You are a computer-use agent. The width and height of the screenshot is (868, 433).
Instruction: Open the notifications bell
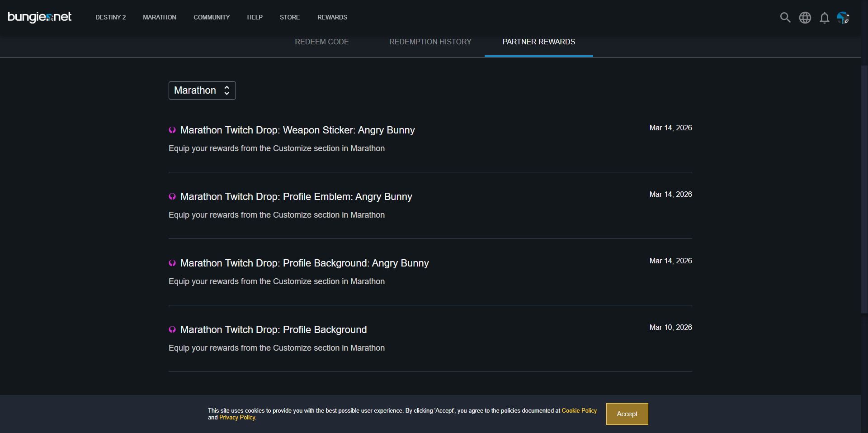pyautogui.click(x=824, y=18)
